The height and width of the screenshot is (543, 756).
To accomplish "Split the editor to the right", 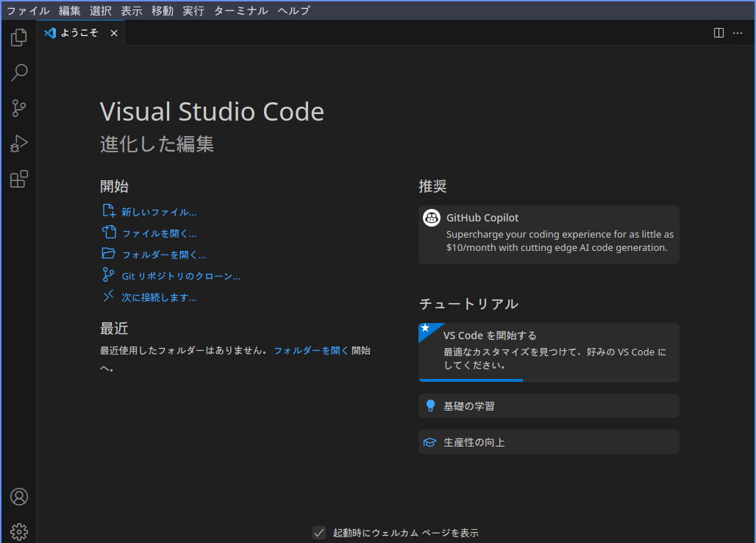I will pyautogui.click(x=718, y=33).
